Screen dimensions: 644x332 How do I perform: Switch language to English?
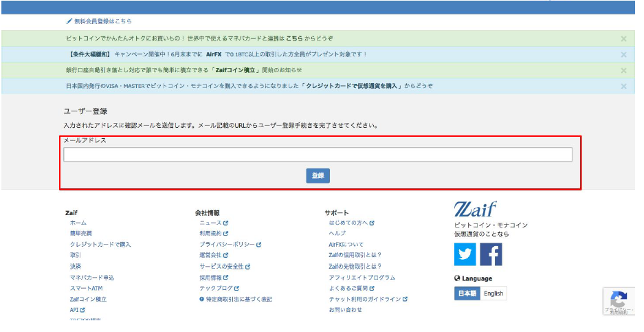coord(493,294)
